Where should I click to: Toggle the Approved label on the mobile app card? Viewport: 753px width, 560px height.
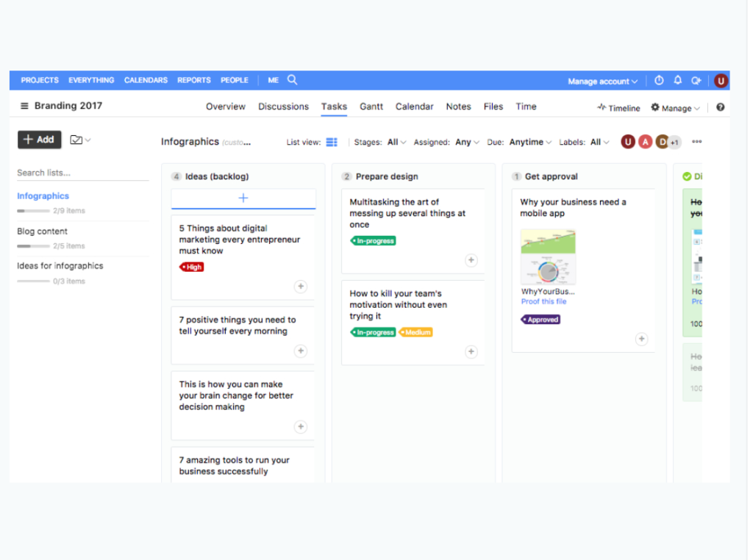tap(540, 319)
